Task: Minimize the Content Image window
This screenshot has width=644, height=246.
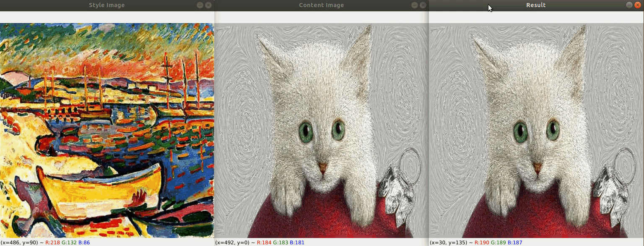Action: (x=415, y=5)
